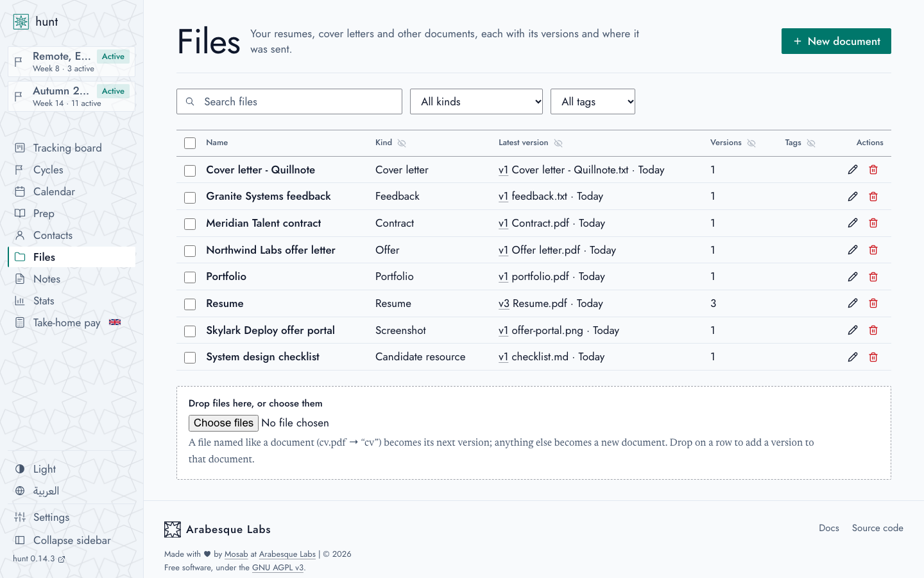Open external link icon next to hunt 0.14.3
The image size is (924, 578).
62,559
